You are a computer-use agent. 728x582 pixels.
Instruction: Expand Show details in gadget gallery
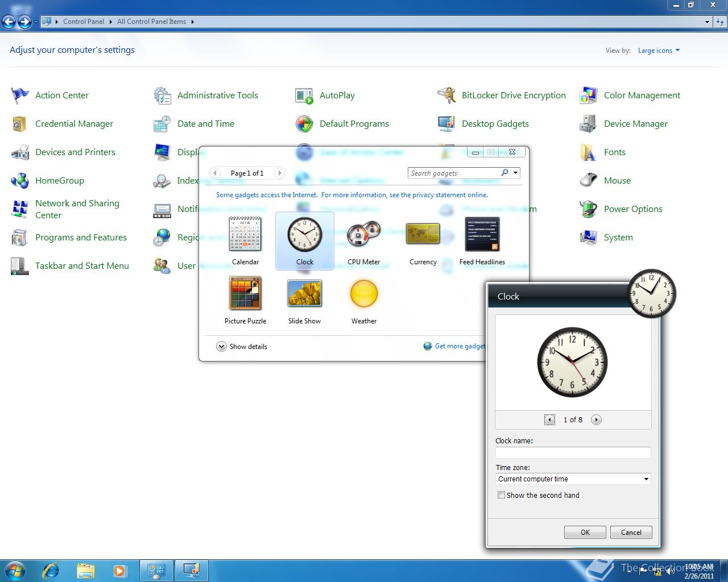coord(242,346)
